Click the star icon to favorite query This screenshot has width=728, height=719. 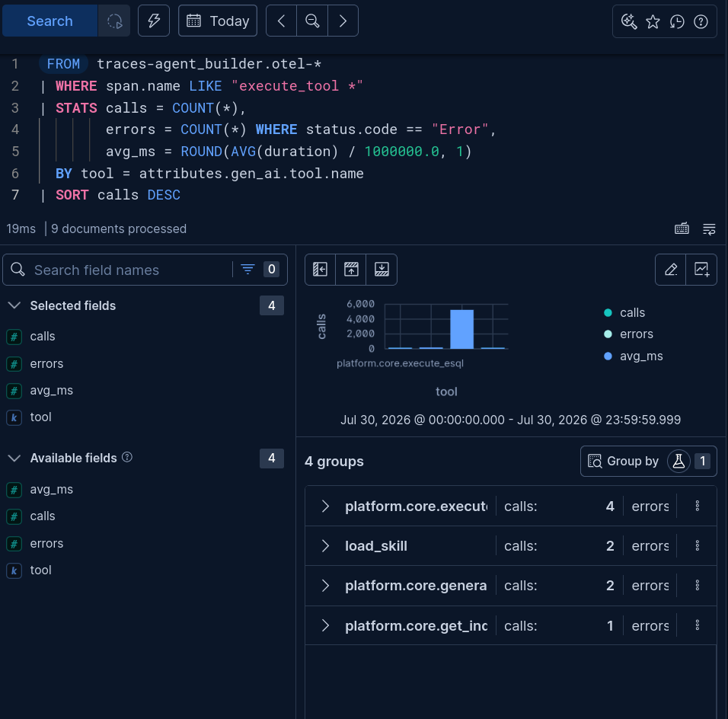pos(653,21)
